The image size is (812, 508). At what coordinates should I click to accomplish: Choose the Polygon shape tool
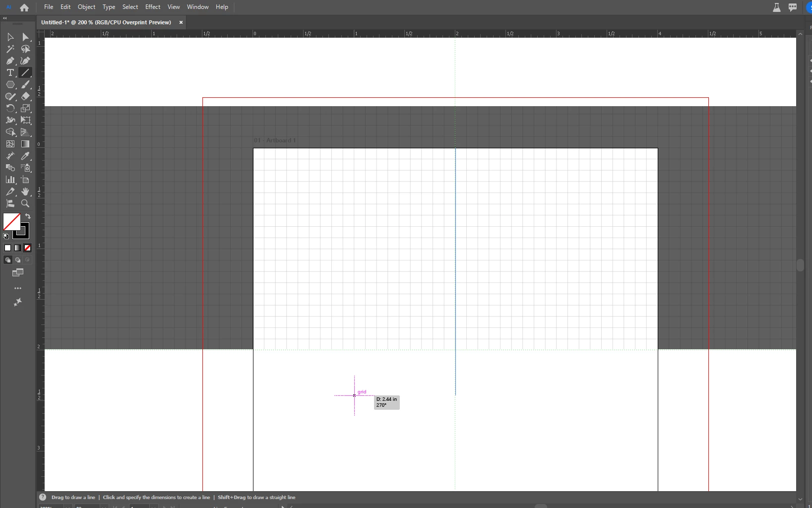(x=10, y=85)
